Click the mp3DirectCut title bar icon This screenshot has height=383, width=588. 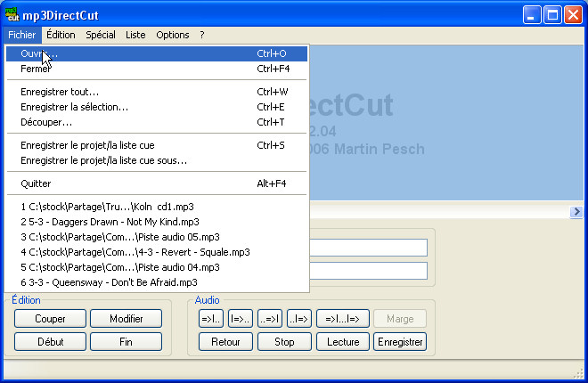(12, 14)
